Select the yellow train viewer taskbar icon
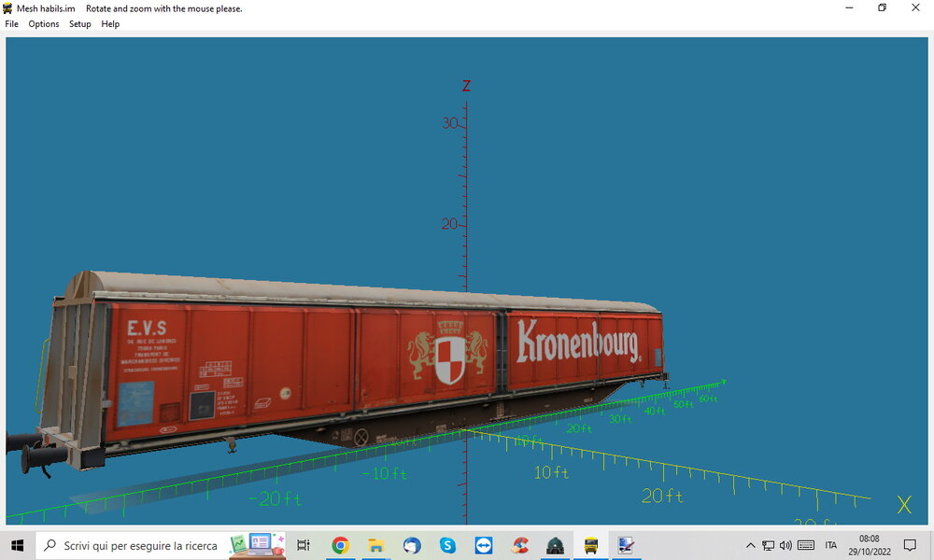 [591, 545]
